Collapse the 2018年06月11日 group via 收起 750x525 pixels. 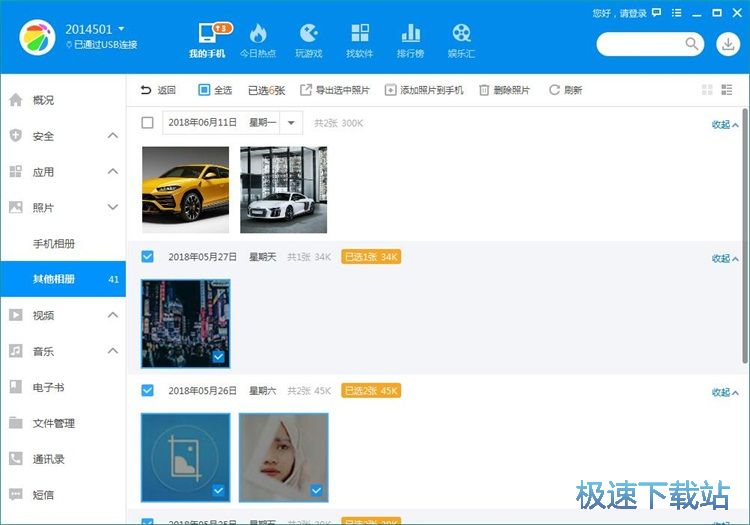click(x=725, y=125)
